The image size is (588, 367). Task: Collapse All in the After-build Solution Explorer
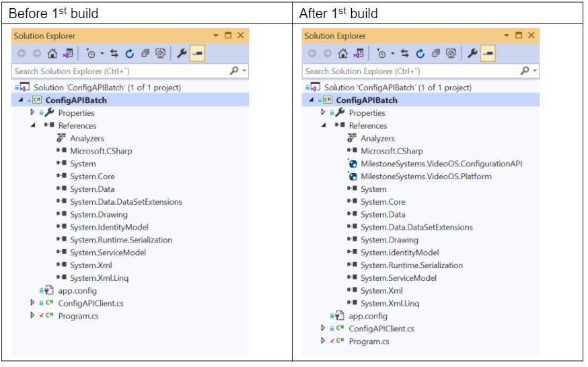[436, 54]
